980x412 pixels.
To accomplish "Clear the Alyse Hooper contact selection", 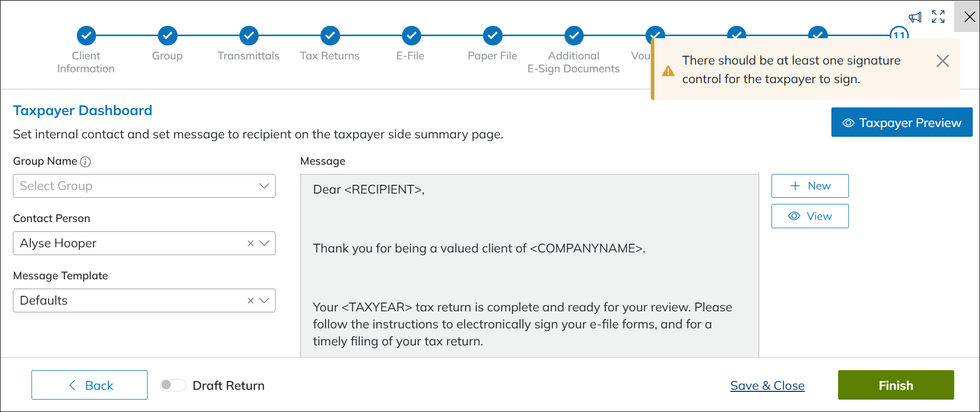I will pyautogui.click(x=250, y=243).
